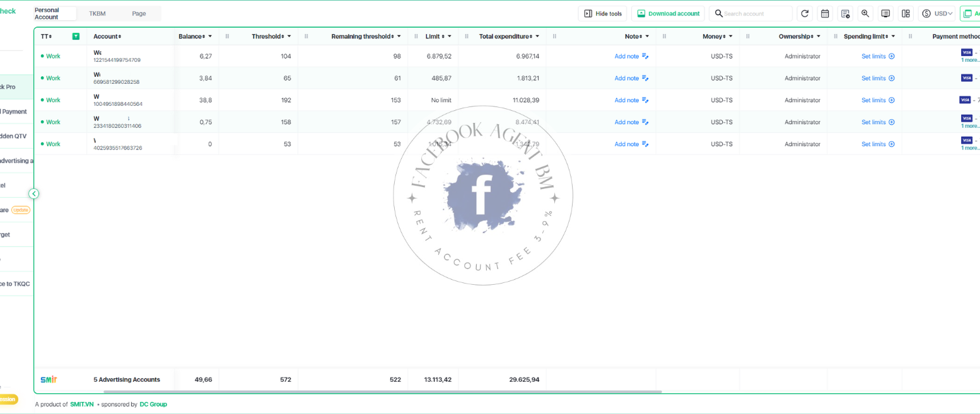Screen dimensions: 980x414
Task: Sort by the Account column header
Action: click(107, 37)
